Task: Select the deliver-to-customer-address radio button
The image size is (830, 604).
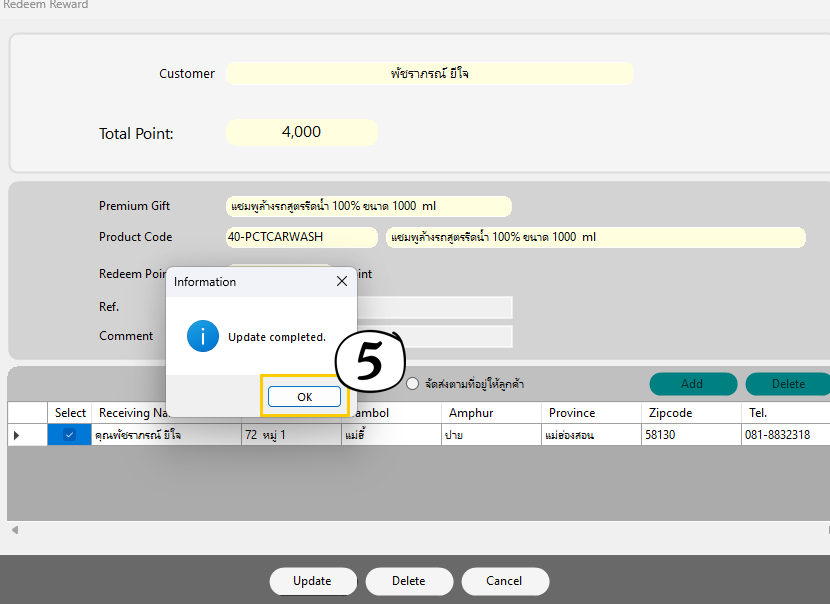Action: [x=412, y=384]
